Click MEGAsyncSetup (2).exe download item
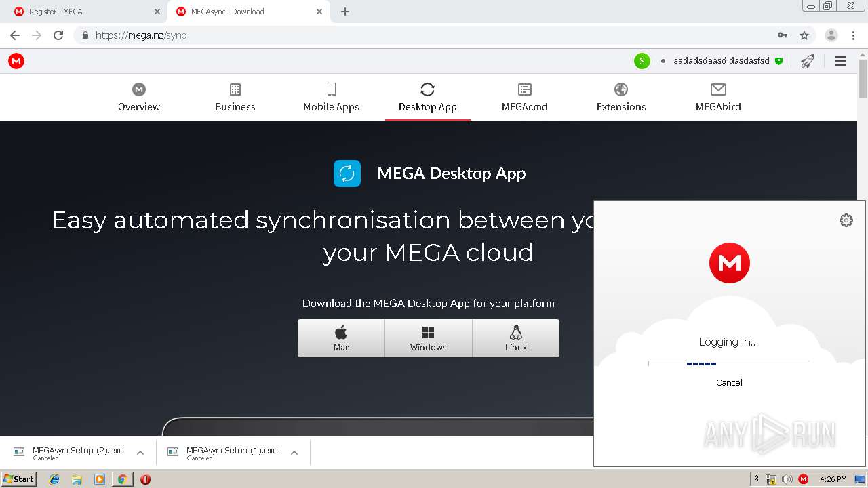Viewport: 868px width, 488px height. [78, 453]
